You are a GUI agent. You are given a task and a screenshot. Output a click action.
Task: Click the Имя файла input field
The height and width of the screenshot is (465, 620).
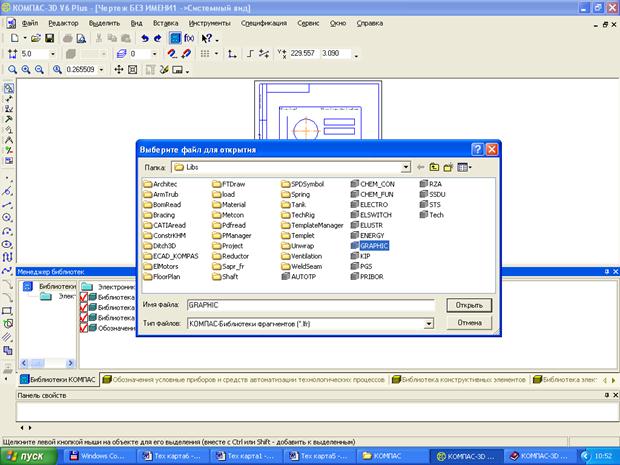[x=311, y=305]
